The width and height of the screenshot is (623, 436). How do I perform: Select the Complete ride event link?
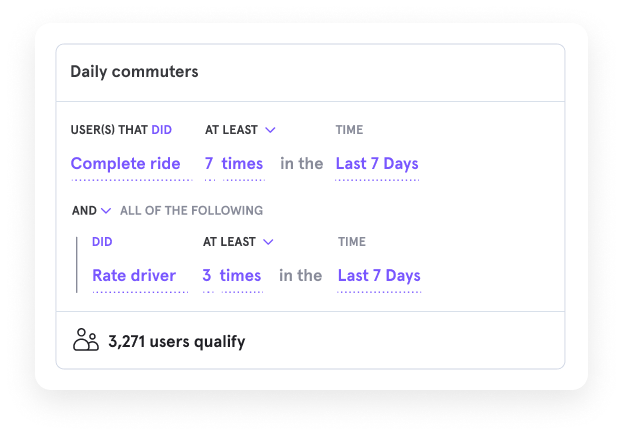pyautogui.click(x=126, y=163)
